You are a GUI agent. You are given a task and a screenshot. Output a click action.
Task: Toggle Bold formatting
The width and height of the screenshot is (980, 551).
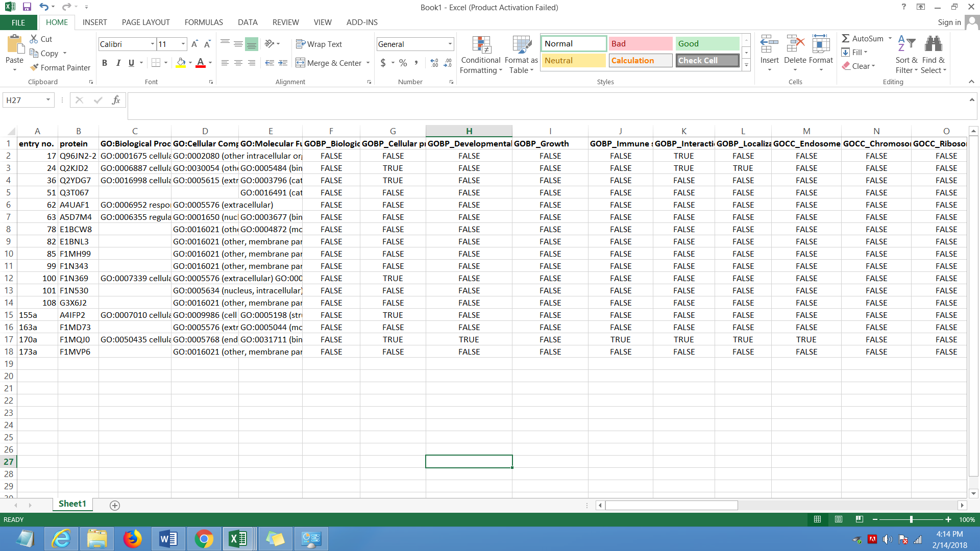[105, 63]
